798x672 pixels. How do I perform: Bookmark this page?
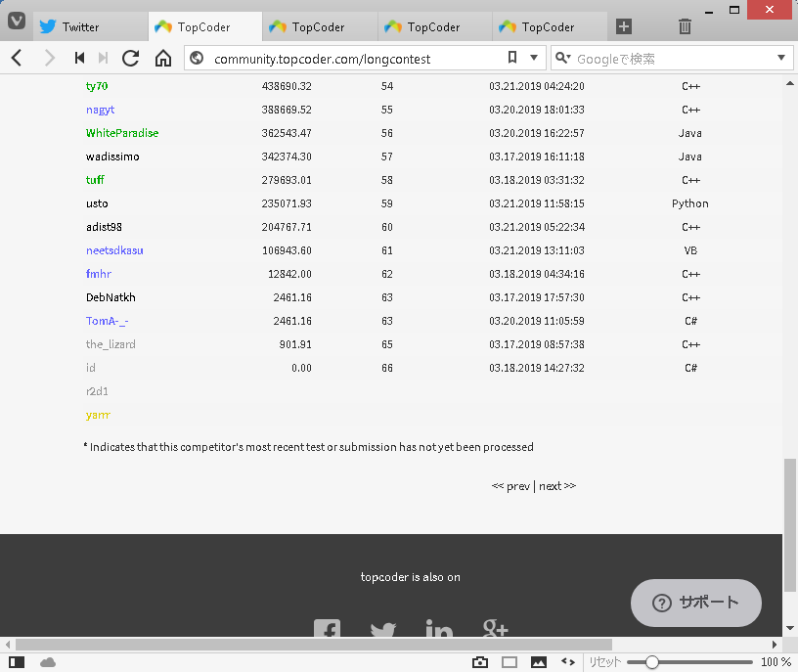tap(512, 57)
